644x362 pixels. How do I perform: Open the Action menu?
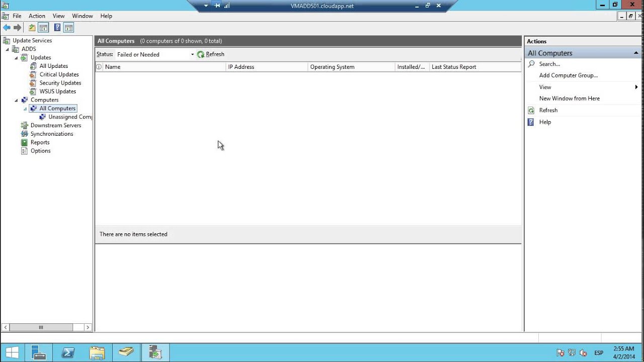pyautogui.click(x=37, y=16)
